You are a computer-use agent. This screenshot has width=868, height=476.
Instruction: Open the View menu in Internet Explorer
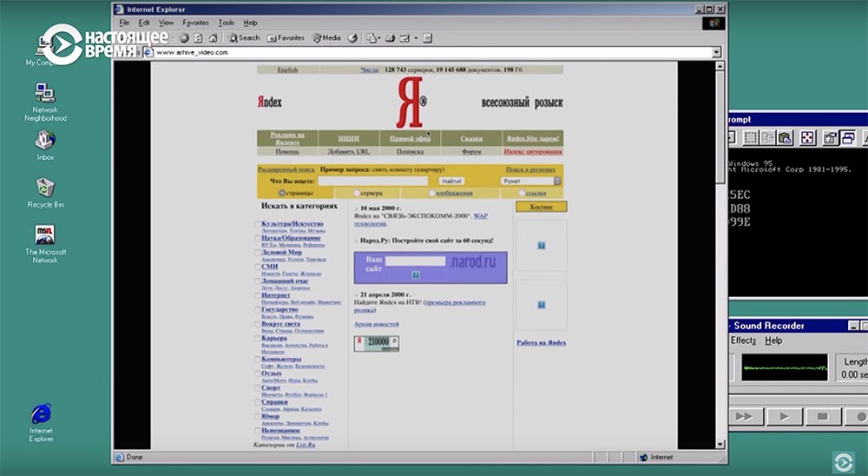[x=166, y=23]
